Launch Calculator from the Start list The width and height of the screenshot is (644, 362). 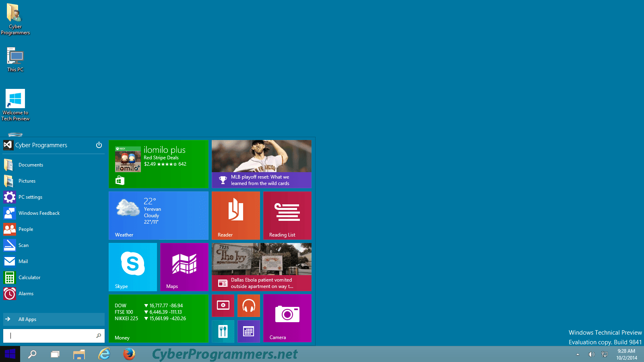pyautogui.click(x=54, y=278)
